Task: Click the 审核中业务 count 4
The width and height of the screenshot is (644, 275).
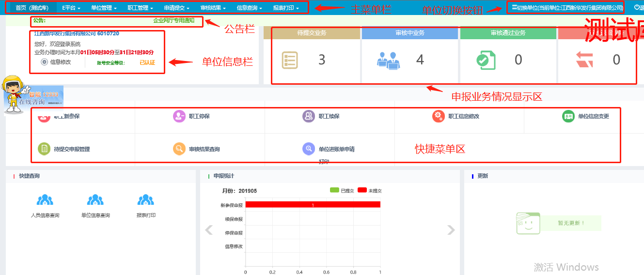Action: (420, 60)
